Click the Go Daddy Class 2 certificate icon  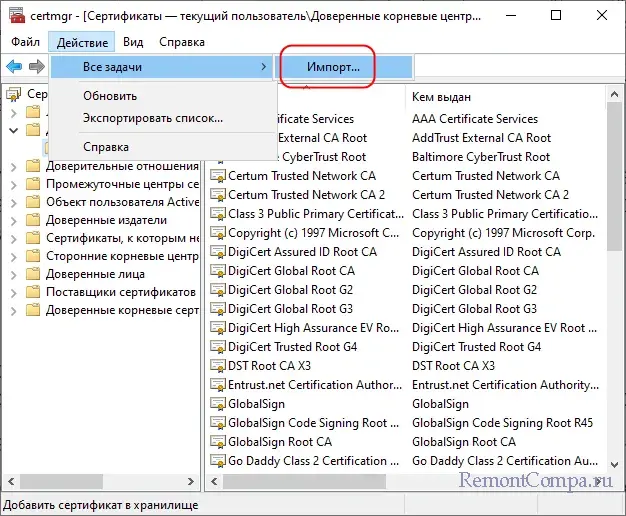(218, 461)
